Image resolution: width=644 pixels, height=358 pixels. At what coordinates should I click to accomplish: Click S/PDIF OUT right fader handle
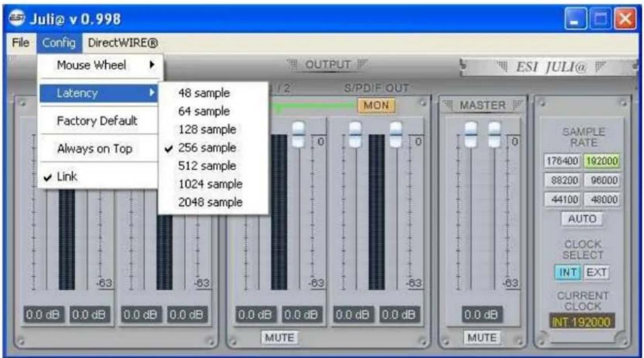pos(396,134)
